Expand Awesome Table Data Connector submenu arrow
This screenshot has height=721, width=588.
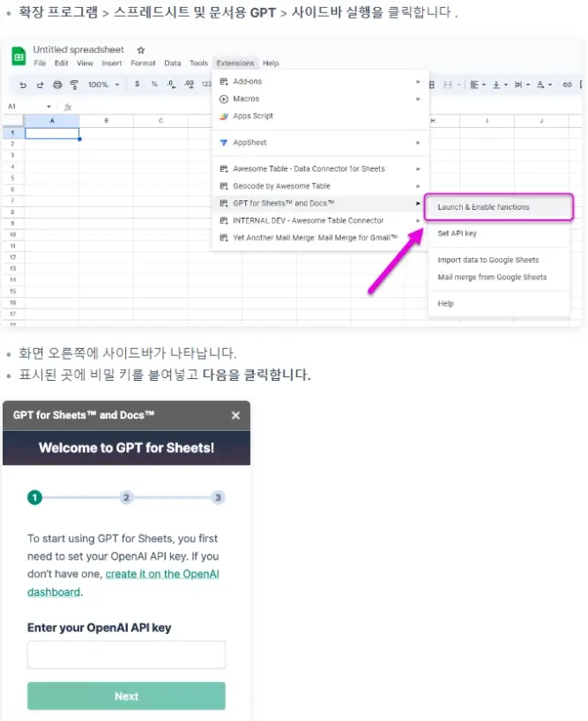418,168
